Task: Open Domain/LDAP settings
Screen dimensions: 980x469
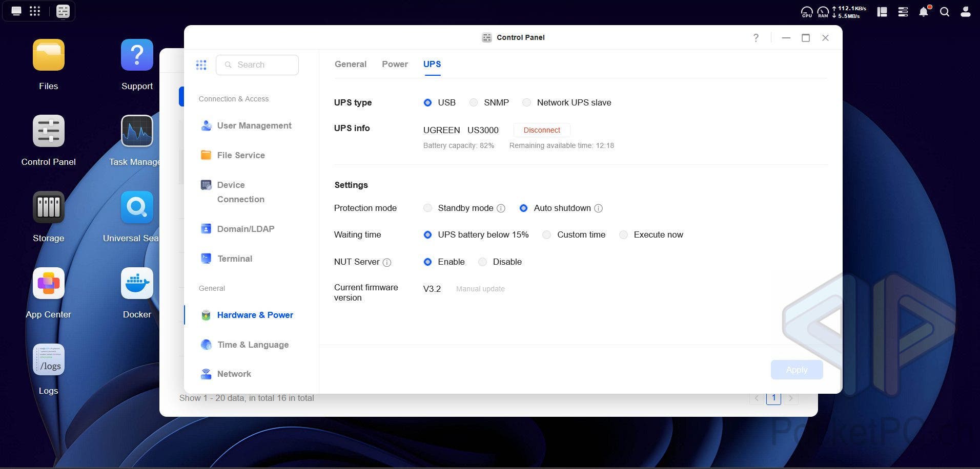Action: 246,229
